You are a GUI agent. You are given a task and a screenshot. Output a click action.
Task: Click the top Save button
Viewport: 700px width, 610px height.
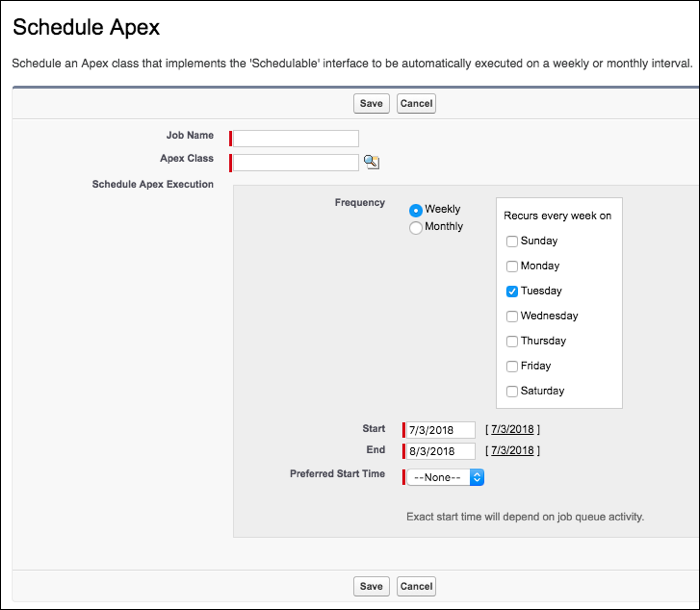[371, 103]
